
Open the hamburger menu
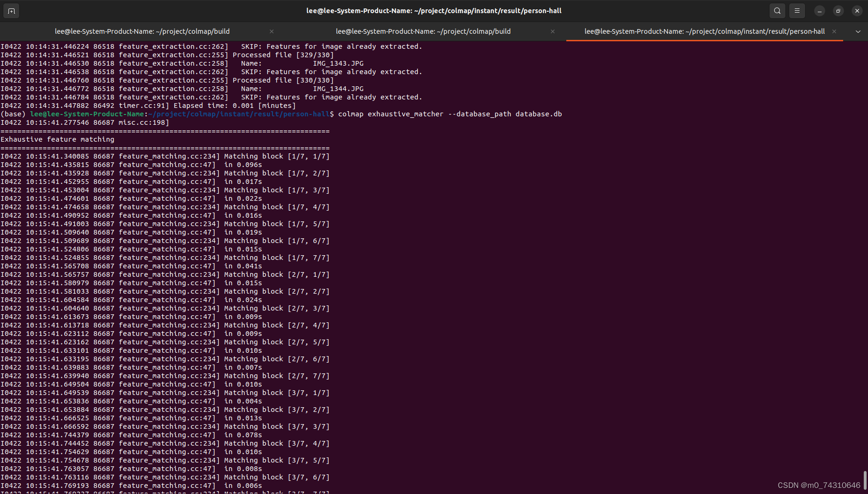coord(797,11)
